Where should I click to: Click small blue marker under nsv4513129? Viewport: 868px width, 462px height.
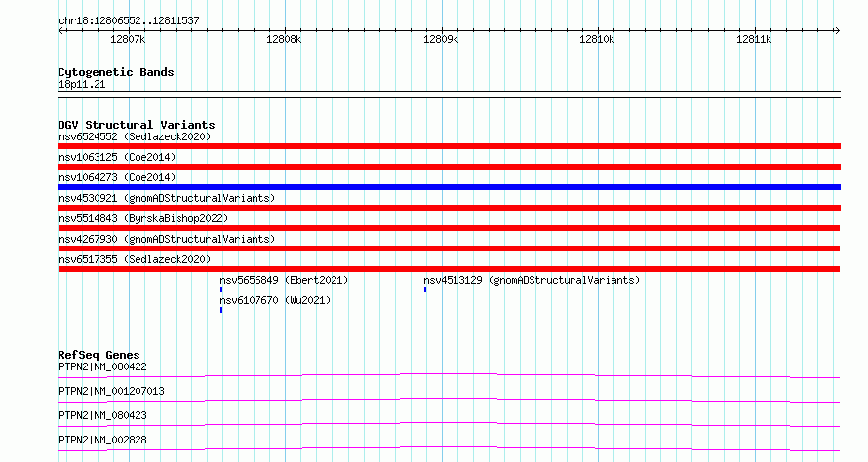coord(425,289)
